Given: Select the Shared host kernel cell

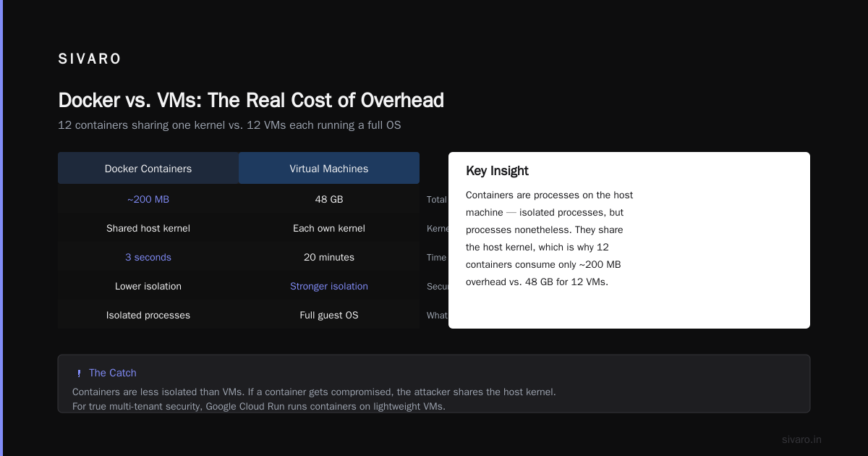Looking at the screenshot, I should pyautogui.click(x=148, y=228).
